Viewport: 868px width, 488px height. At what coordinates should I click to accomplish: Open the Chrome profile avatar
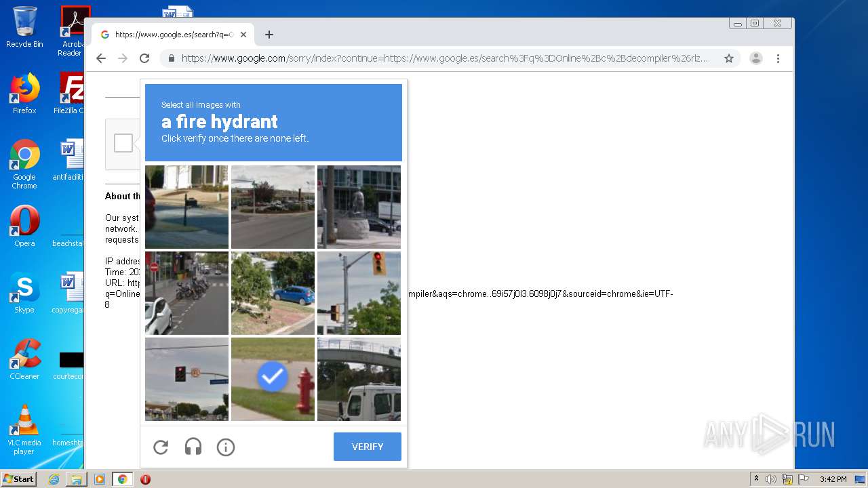tap(756, 58)
